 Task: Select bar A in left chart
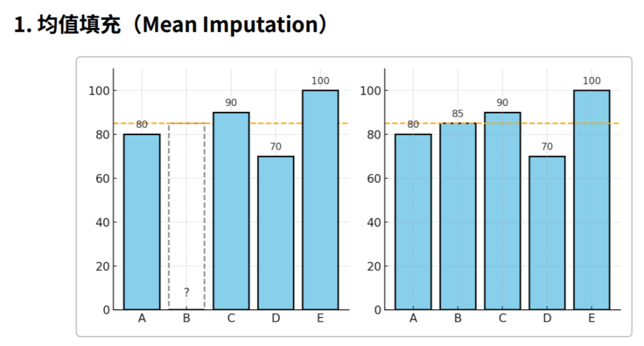pos(142,222)
